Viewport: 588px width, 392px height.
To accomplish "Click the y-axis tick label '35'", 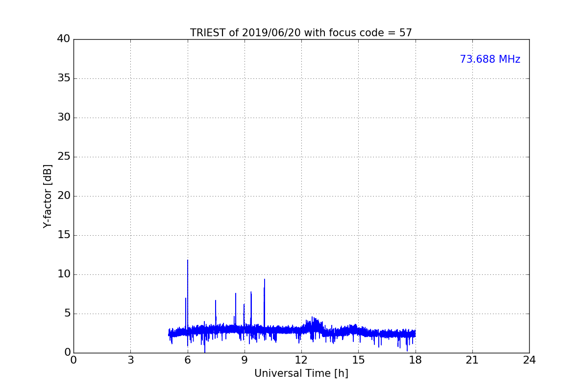I will point(64,78).
